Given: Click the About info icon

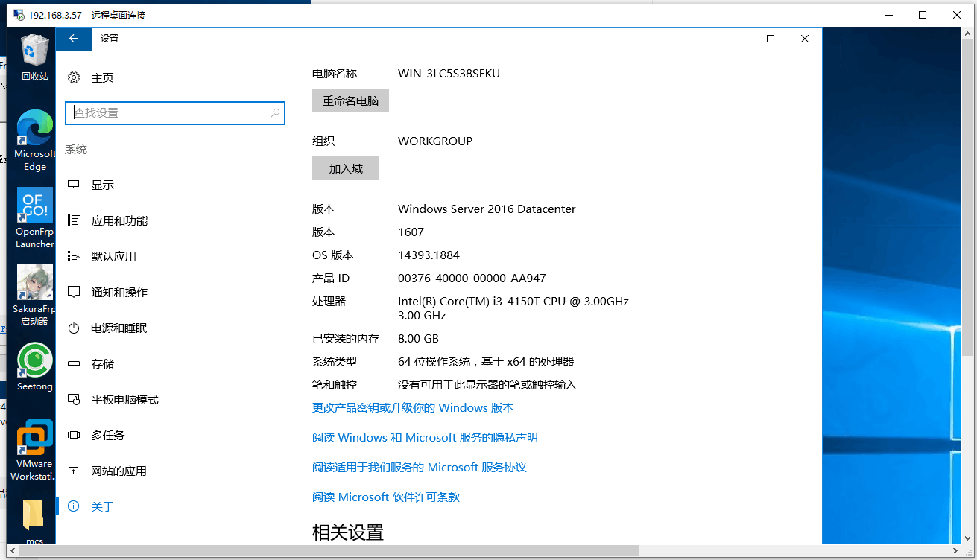Looking at the screenshot, I should pos(74,506).
